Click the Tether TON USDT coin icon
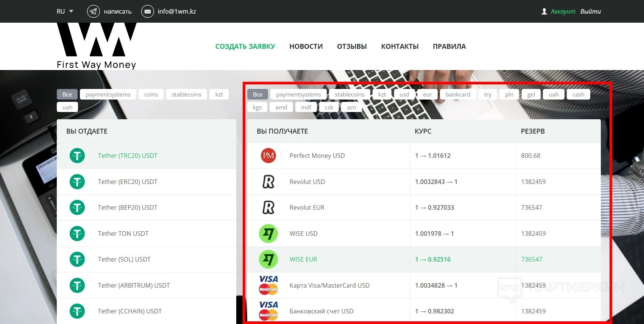This screenshot has width=644, height=324. click(x=77, y=234)
